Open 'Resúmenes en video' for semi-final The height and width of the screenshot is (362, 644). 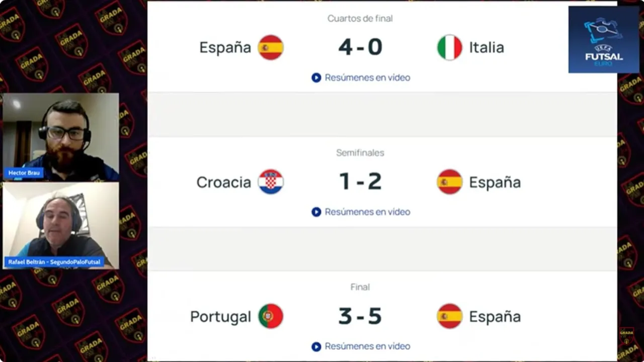click(x=367, y=212)
